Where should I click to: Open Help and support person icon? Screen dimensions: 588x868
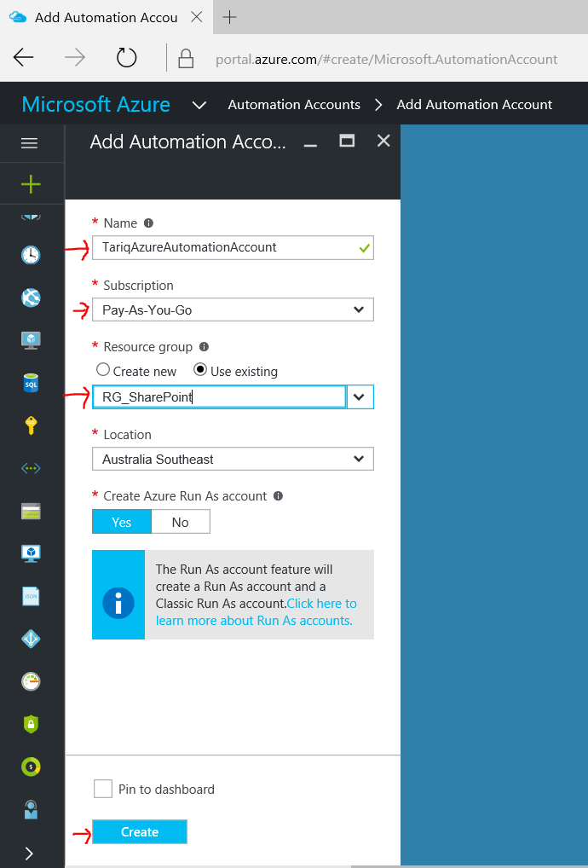pos(31,809)
